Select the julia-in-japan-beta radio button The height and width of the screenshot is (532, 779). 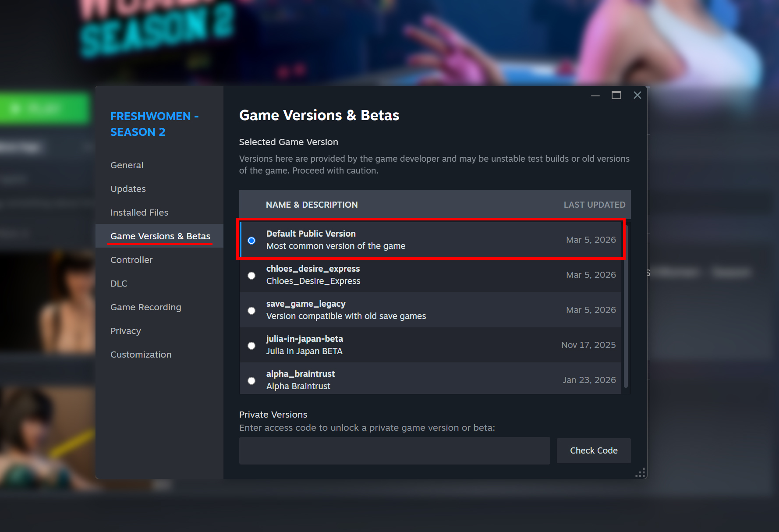coord(251,345)
